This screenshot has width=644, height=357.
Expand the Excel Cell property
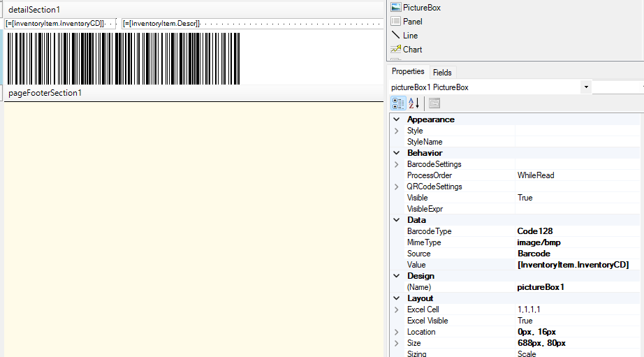click(396, 309)
